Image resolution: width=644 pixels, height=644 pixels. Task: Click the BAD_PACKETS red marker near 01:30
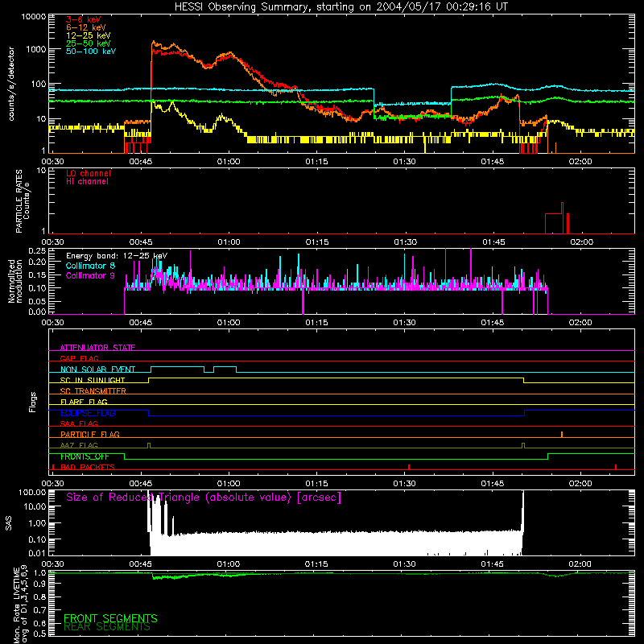409,467
